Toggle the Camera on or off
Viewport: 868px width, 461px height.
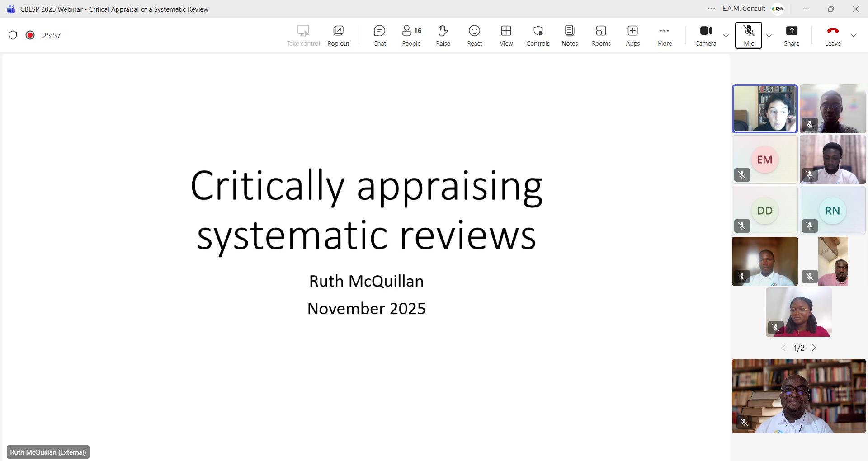click(x=705, y=35)
